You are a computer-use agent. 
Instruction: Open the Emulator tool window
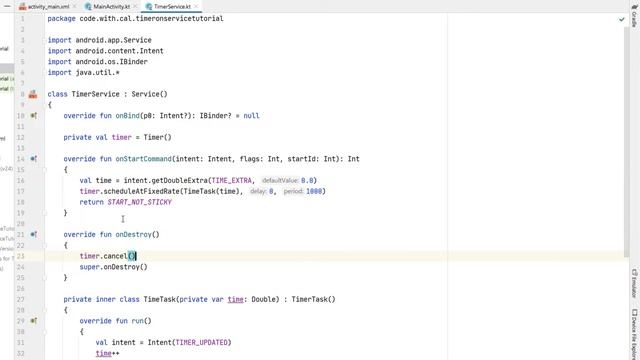pos(634,283)
